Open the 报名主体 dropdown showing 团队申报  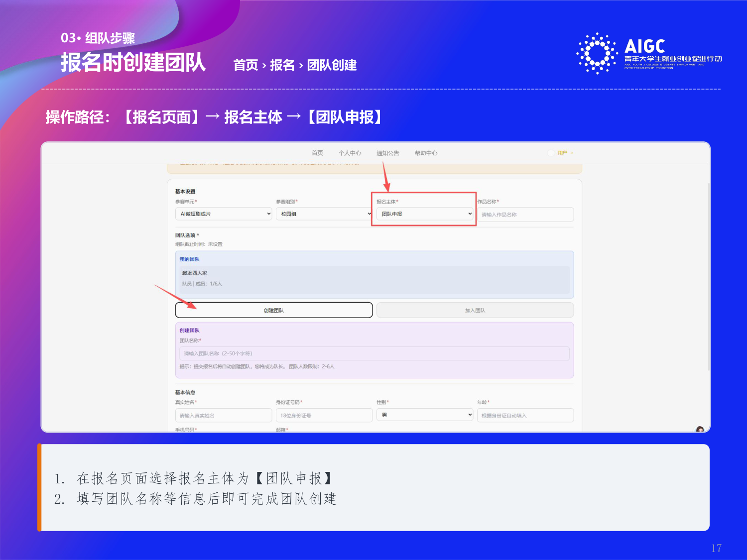coord(425,214)
